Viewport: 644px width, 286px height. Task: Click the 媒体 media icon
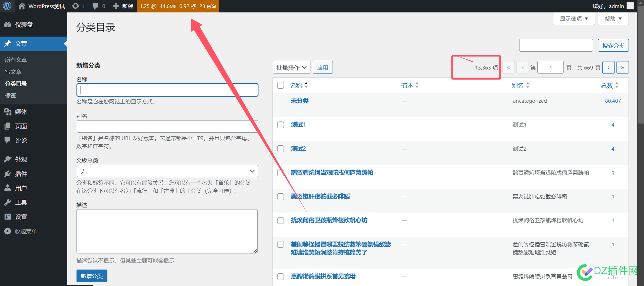(7, 111)
